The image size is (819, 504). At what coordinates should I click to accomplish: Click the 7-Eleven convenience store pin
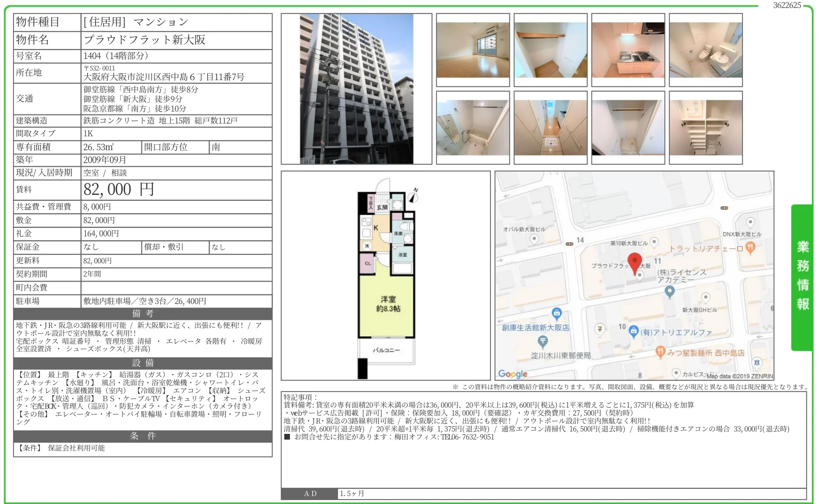tap(600, 329)
